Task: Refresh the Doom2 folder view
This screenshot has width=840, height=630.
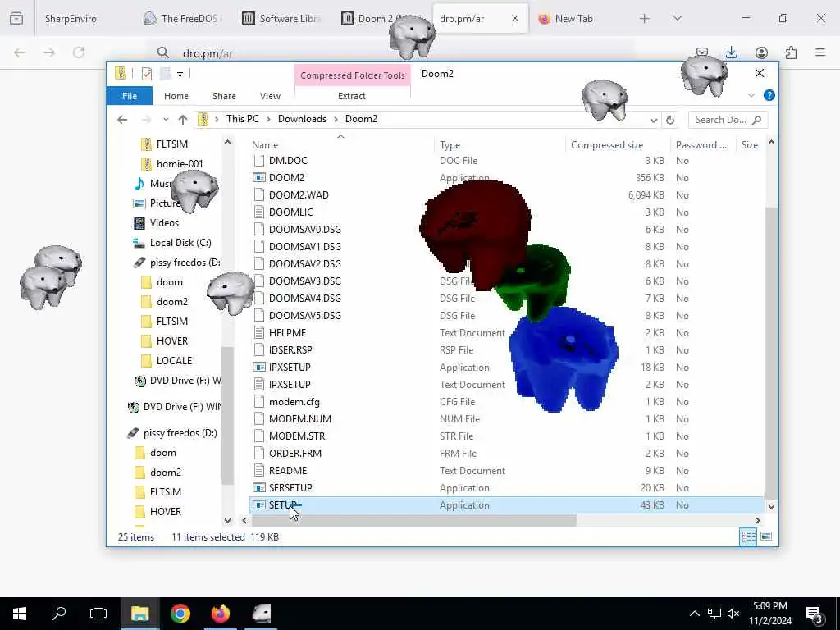Action: click(x=669, y=120)
